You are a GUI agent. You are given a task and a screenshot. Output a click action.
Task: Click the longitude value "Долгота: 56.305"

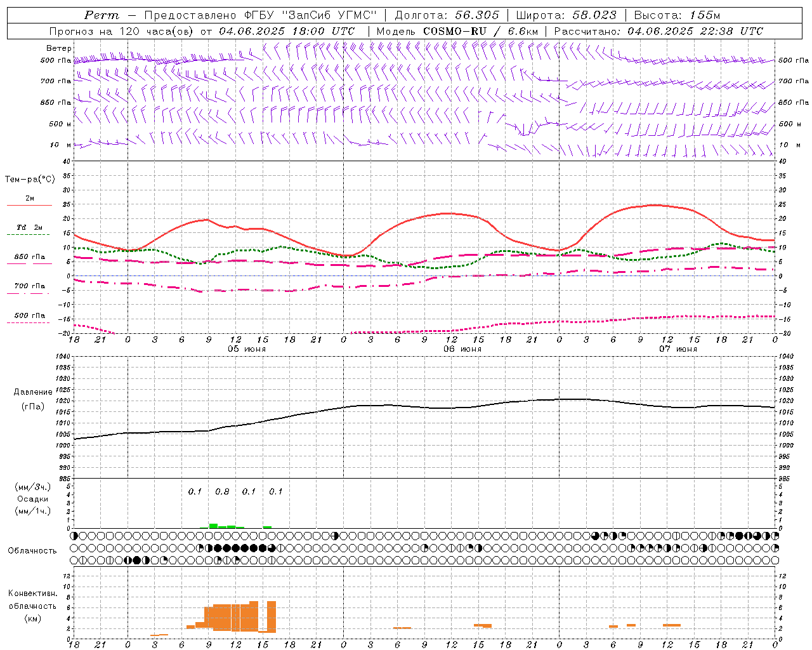point(447,15)
